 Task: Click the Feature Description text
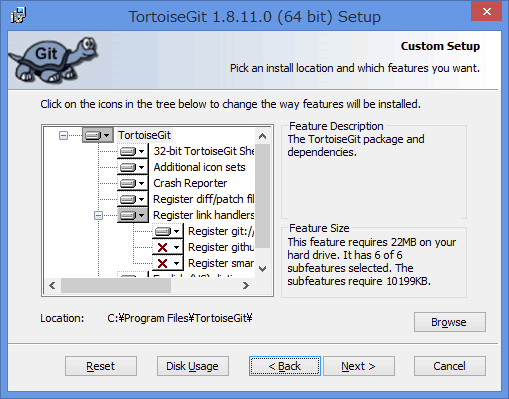[356, 145]
